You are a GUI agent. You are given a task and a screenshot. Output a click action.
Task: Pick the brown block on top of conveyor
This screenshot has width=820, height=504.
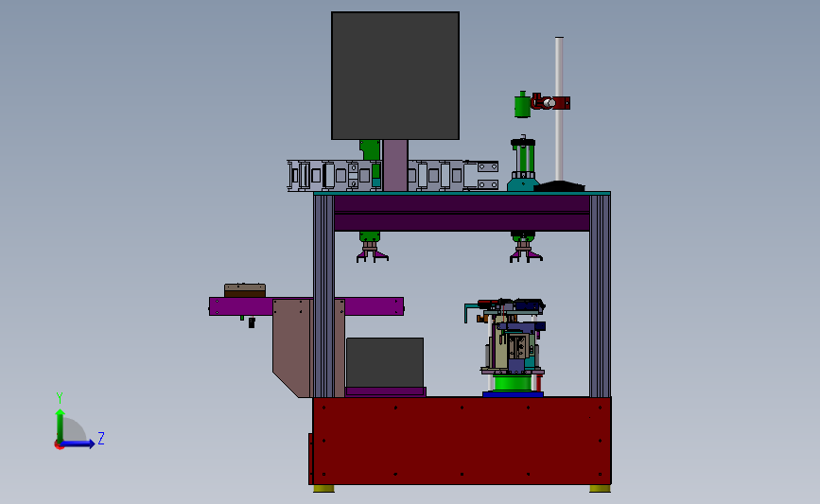tap(245, 290)
